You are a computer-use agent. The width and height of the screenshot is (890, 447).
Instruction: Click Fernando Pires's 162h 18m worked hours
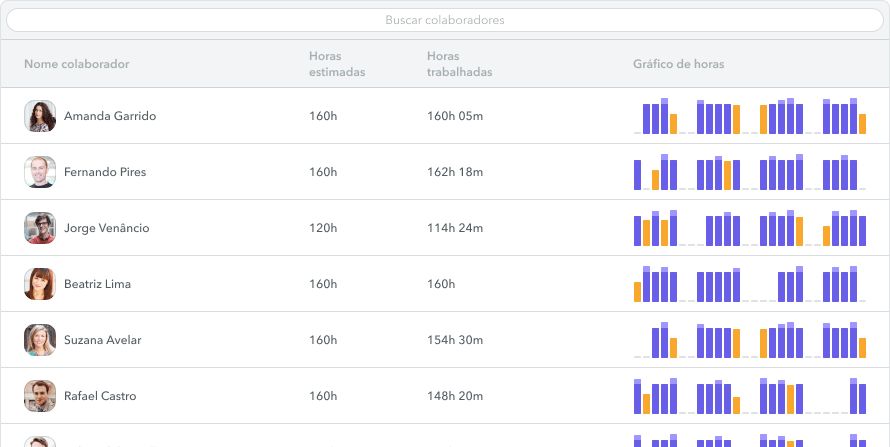(x=455, y=172)
